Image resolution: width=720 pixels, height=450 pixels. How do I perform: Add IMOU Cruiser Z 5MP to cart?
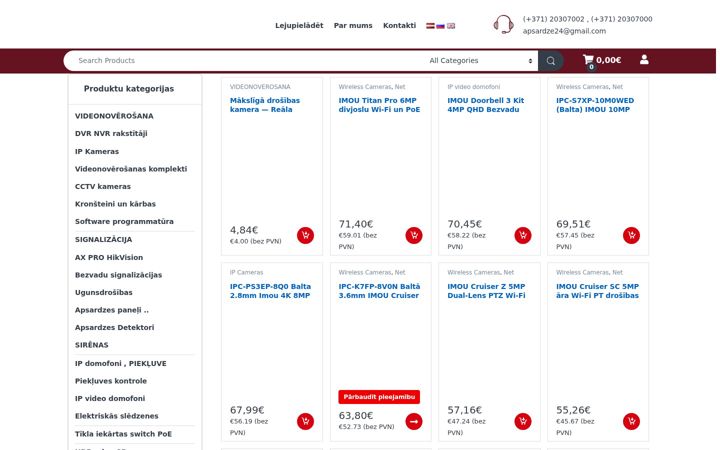pyautogui.click(x=523, y=422)
